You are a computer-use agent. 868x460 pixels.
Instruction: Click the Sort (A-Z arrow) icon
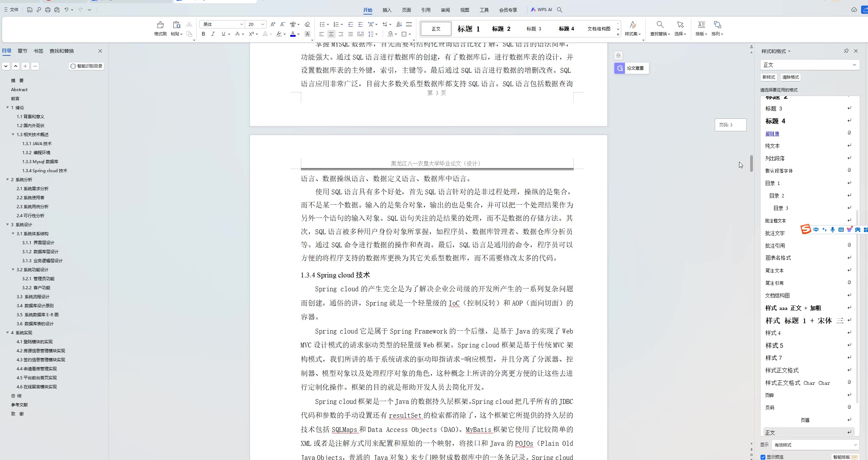tap(399, 24)
